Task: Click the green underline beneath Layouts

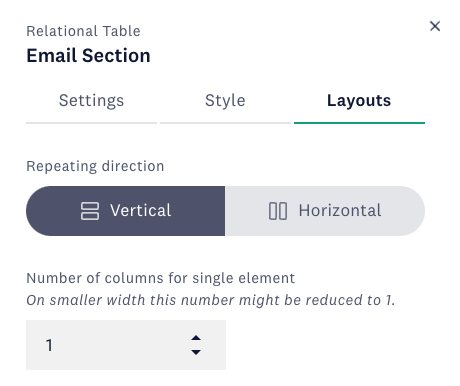Action: tap(359, 123)
